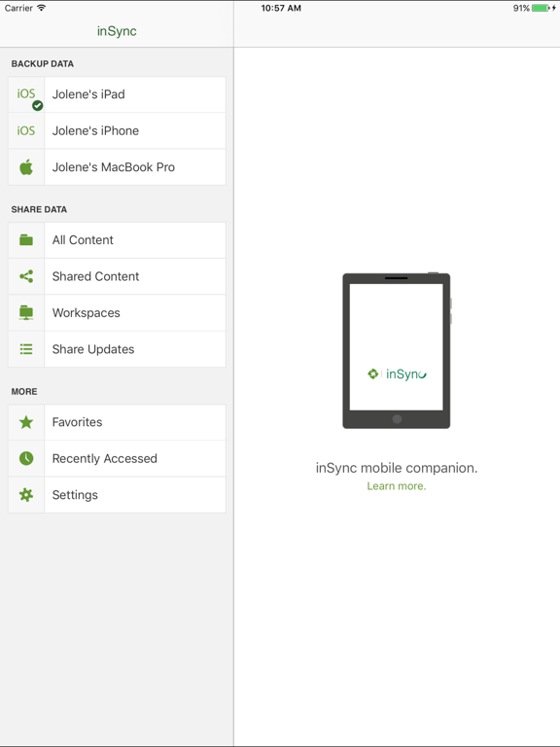Open Favorites list
The image size is (560, 747).
(117, 422)
